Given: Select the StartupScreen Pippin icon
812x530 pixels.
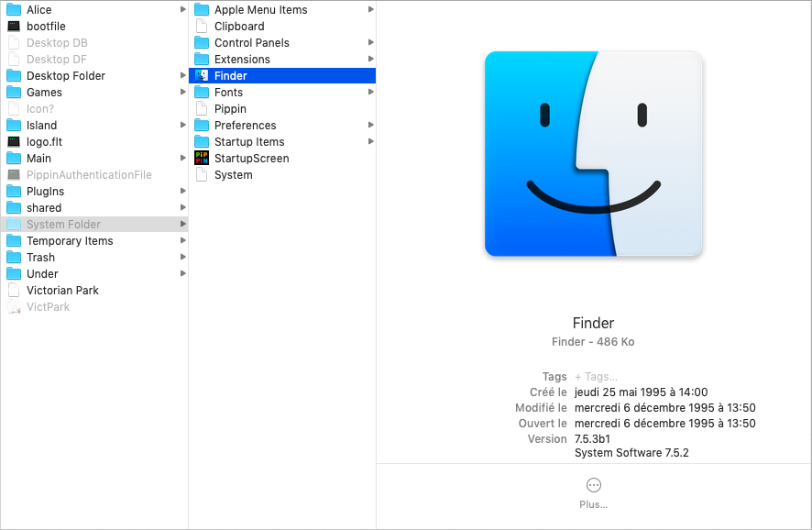Looking at the screenshot, I should tap(202, 158).
